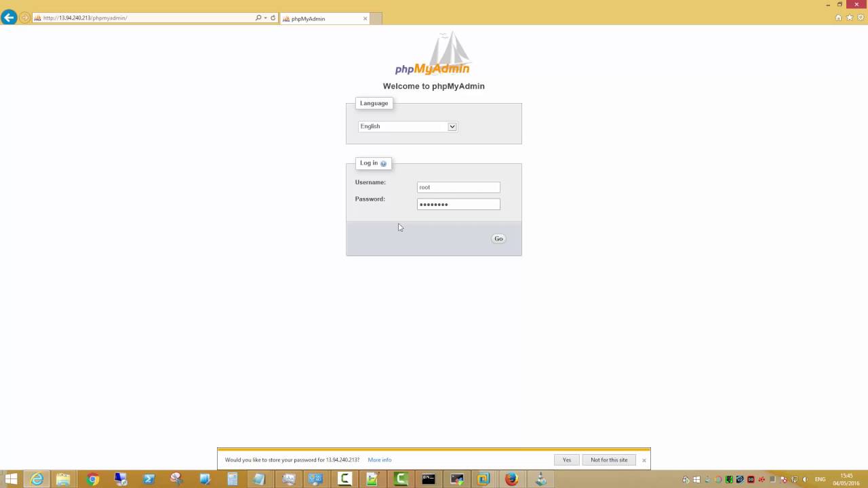Open the Command Prompt taskbar icon
This screenshot has height=488, width=868.
tap(429, 479)
